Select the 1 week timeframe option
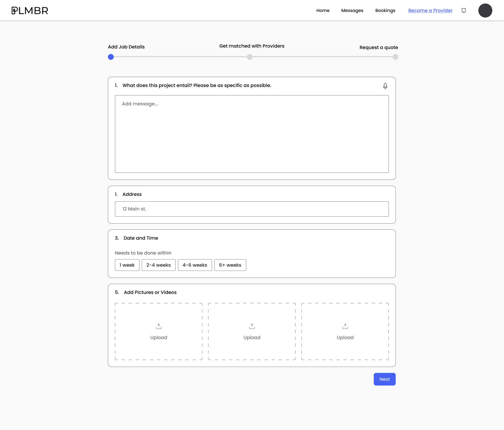The width and height of the screenshot is (504, 430). [127, 265]
